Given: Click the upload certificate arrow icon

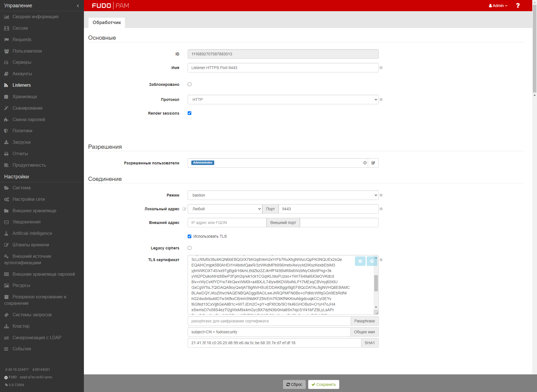Looking at the screenshot, I should (372, 261).
